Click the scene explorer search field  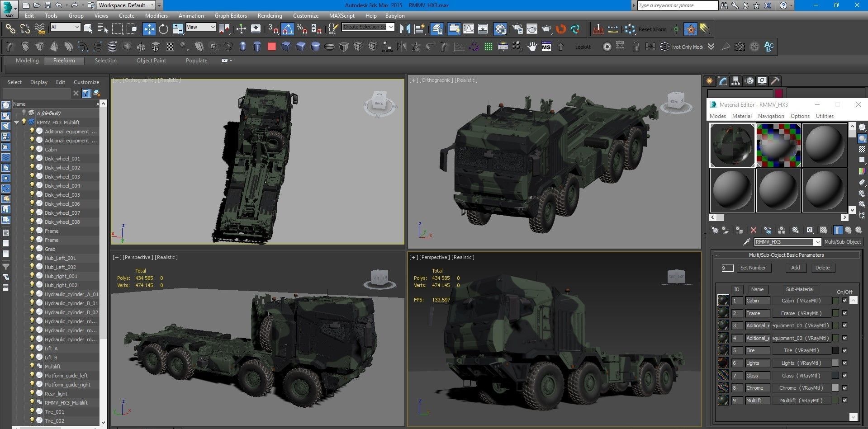[36, 93]
